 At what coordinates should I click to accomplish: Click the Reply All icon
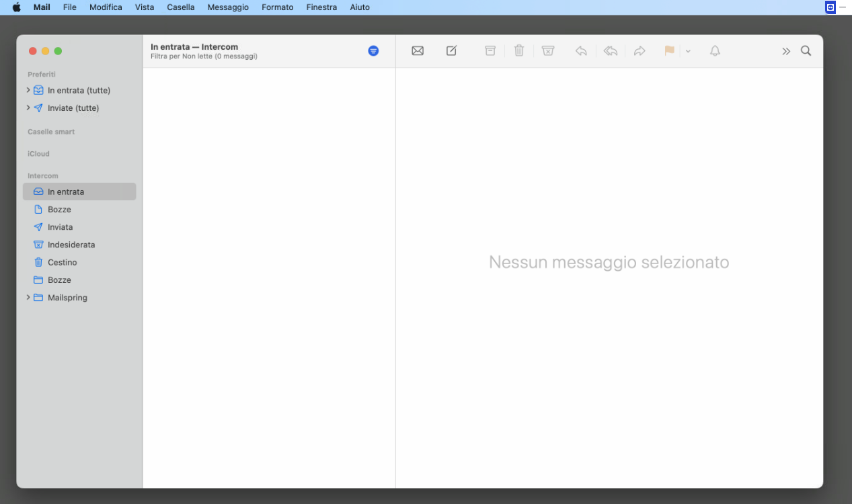click(611, 51)
